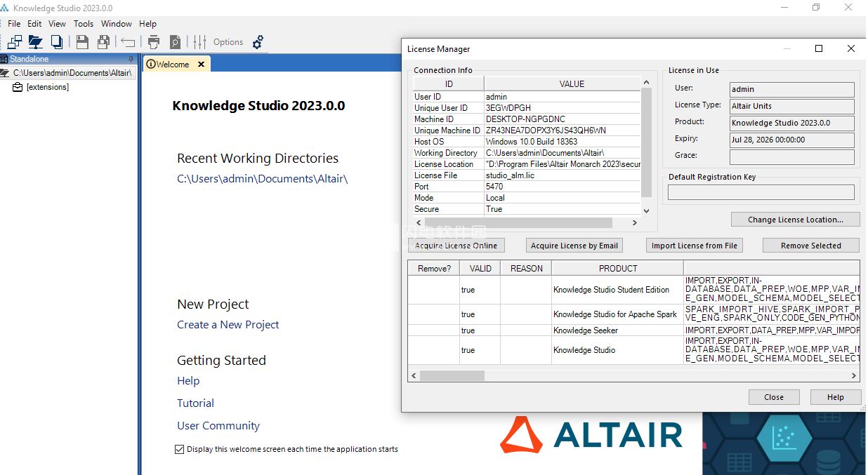Click the Print Preview magnifier icon
The height and width of the screenshot is (475, 868).
[175, 42]
